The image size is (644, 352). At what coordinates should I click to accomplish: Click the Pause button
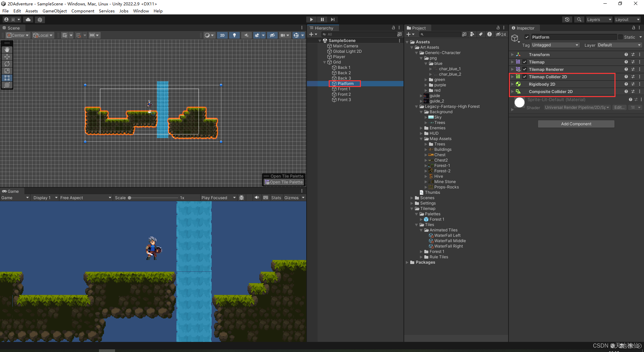[322, 19]
